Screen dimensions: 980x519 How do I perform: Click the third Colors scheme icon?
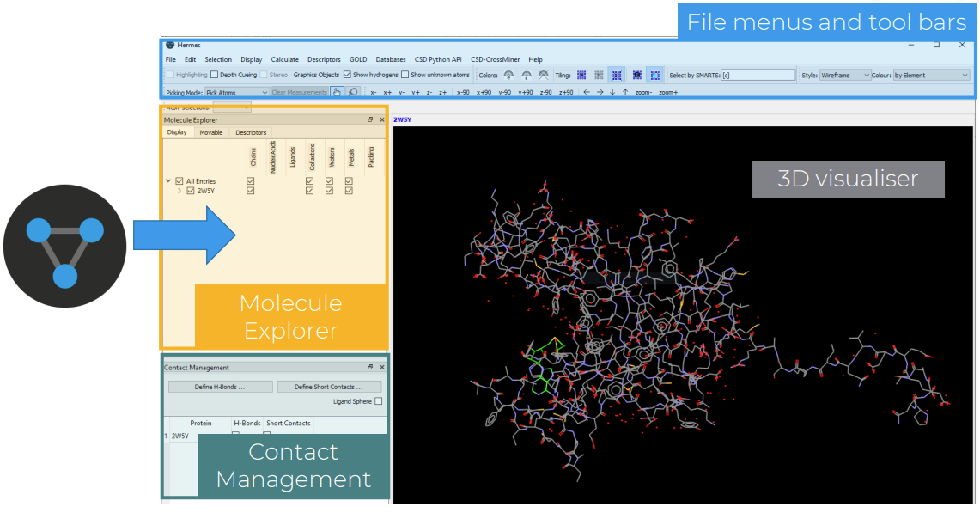point(543,76)
